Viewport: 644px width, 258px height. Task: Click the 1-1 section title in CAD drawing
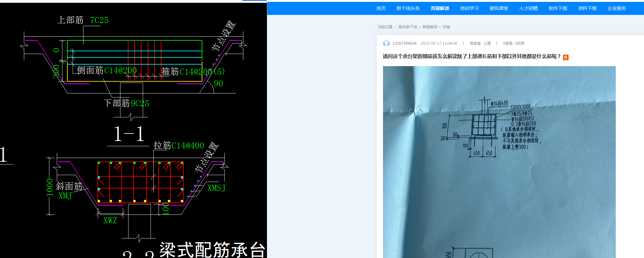(129, 134)
